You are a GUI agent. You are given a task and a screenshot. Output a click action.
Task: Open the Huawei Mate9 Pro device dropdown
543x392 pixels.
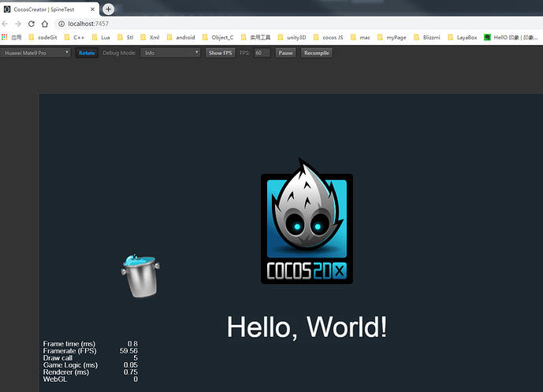pyautogui.click(x=35, y=53)
